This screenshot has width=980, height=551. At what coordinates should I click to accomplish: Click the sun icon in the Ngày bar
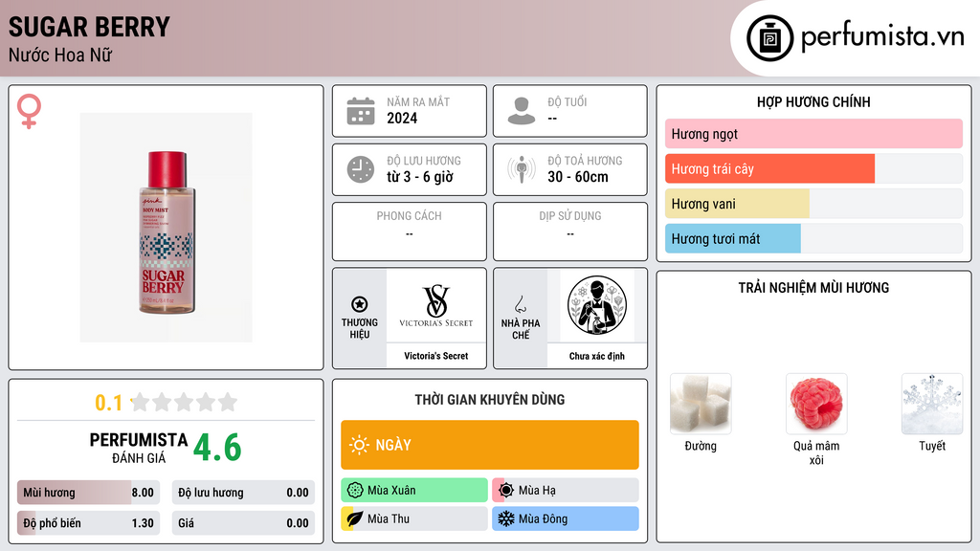click(359, 445)
